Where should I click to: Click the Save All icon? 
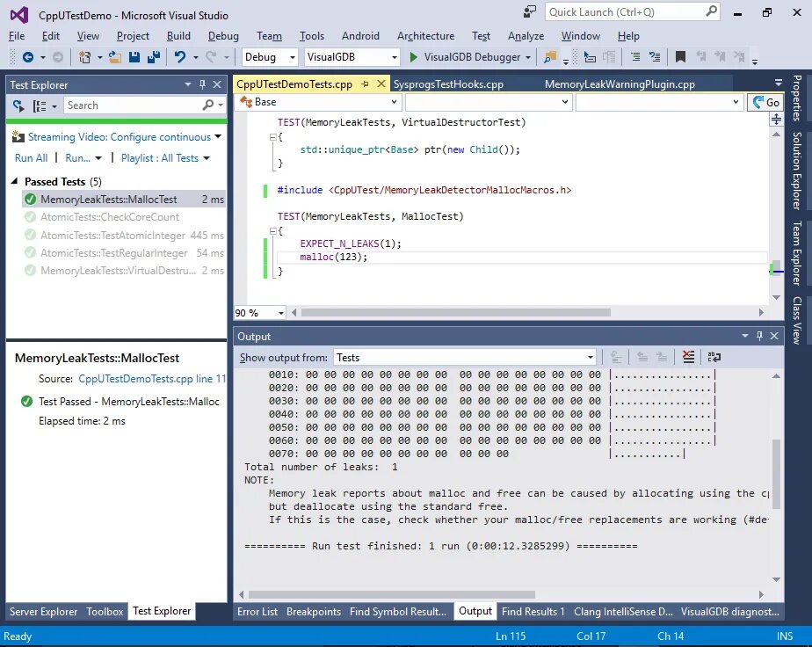click(x=153, y=57)
